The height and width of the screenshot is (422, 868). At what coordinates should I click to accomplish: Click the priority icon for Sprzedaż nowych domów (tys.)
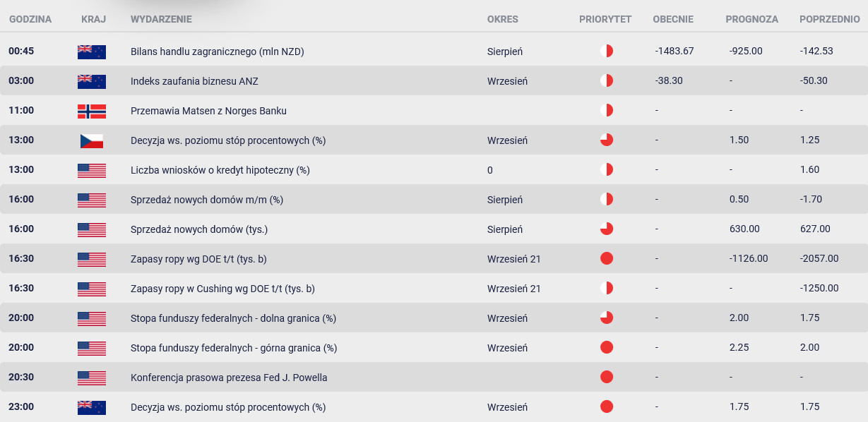(606, 229)
